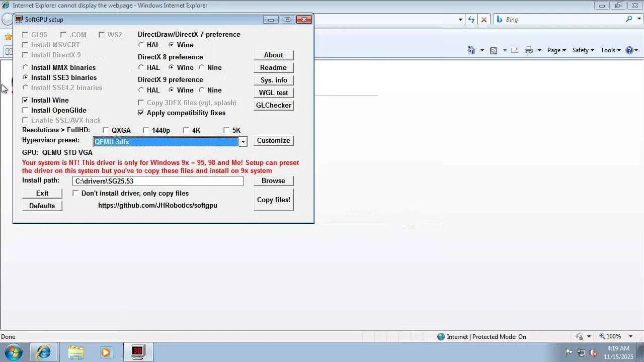Uncheck Apply compatibility fixes
The height and width of the screenshot is (362, 644).
click(x=141, y=113)
